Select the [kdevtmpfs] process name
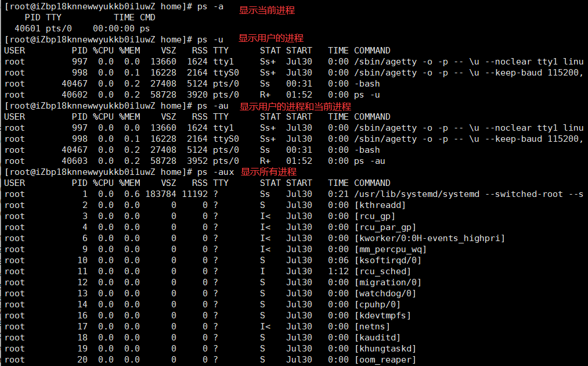The image size is (588, 366). 382,315
